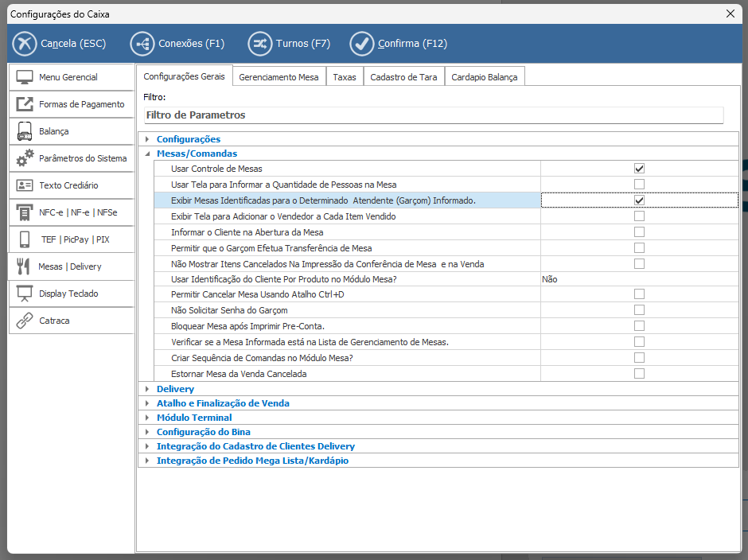Check Estornar Mesa da Venda Cancelada
This screenshot has height=560, width=748.
(639, 374)
